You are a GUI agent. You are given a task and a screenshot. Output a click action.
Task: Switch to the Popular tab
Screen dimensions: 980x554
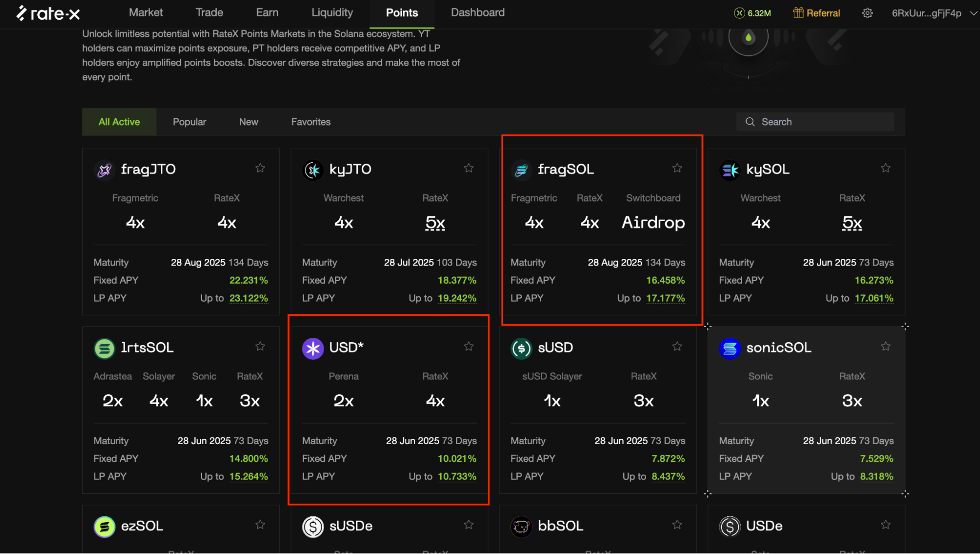pyautogui.click(x=189, y=122)
